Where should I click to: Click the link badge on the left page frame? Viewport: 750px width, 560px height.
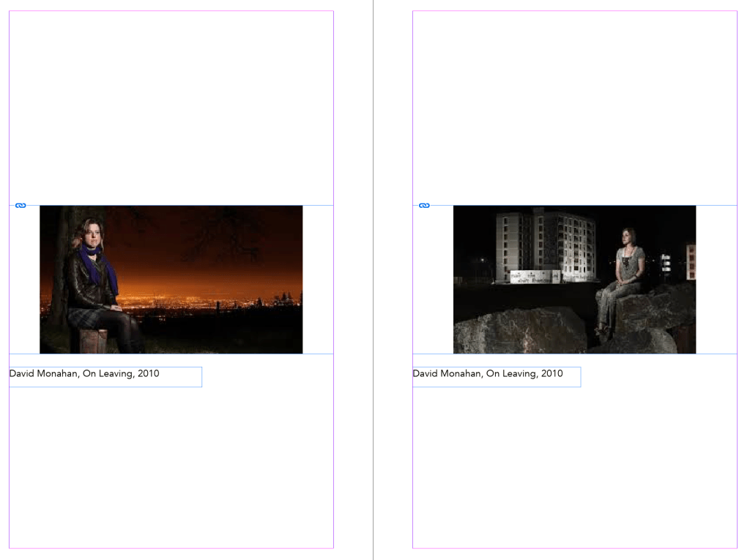coord(21,206)
